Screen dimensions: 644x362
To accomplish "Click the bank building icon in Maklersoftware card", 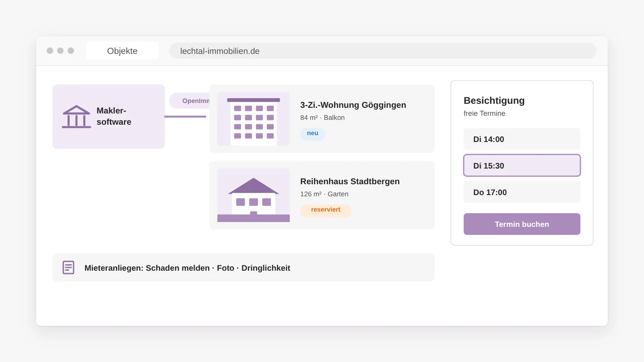I will [x=76, y=117].
